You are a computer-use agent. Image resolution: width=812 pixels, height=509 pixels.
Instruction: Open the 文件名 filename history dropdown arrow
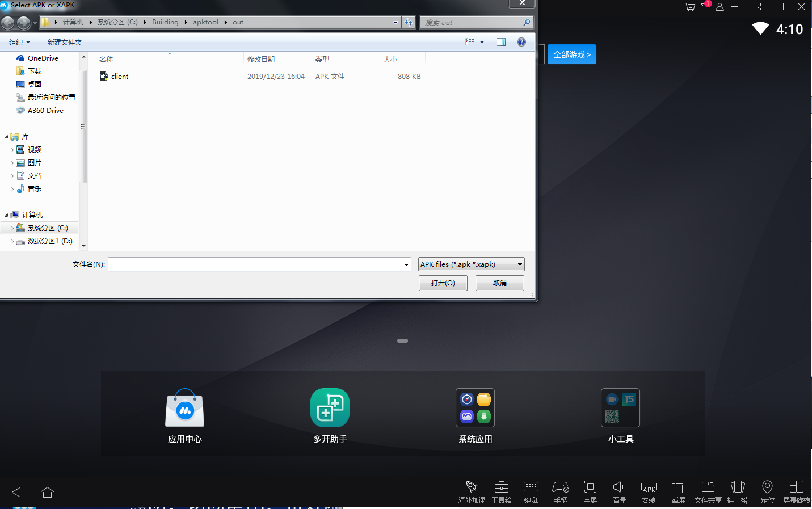[x=406, y=264]
